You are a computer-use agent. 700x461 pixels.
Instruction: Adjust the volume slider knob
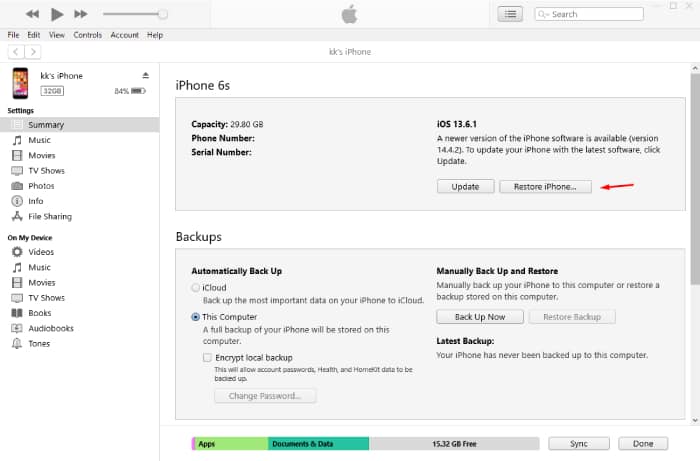point(163,14)
